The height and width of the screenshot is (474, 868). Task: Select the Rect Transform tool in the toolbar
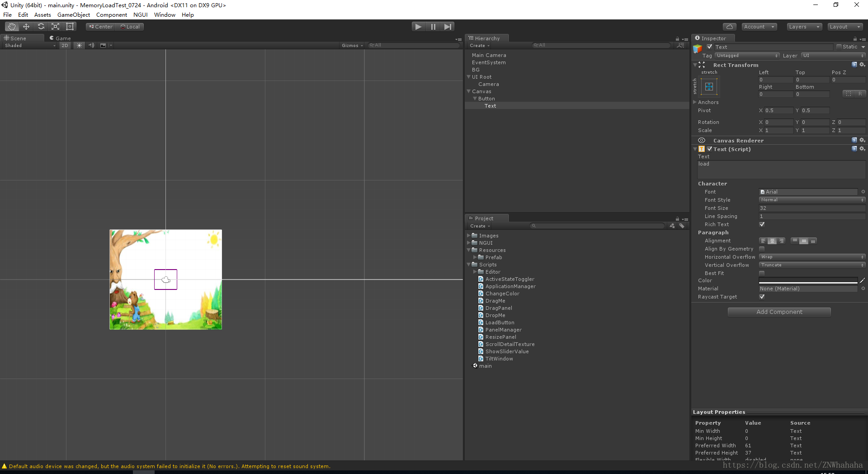(x=70, y=27)
